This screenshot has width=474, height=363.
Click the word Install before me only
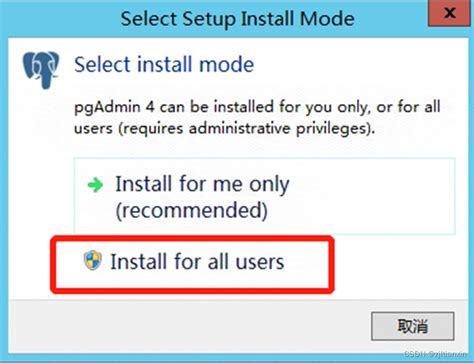click(144, 184)
